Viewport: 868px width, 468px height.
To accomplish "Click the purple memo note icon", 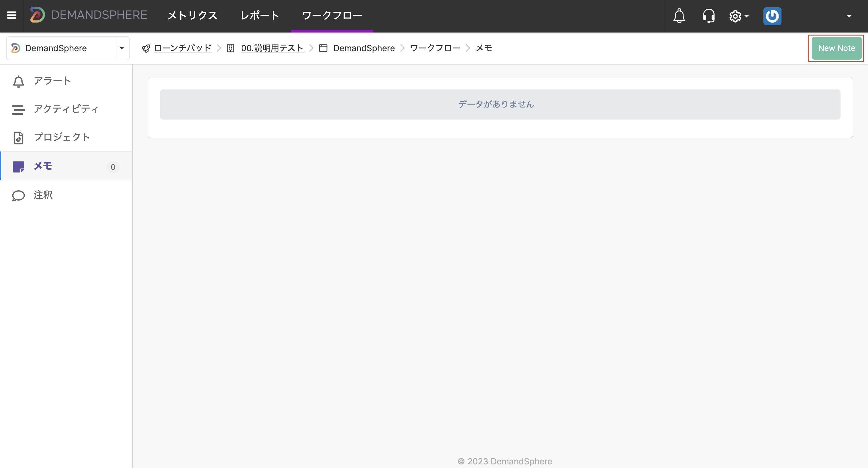I will pos(18,167).
